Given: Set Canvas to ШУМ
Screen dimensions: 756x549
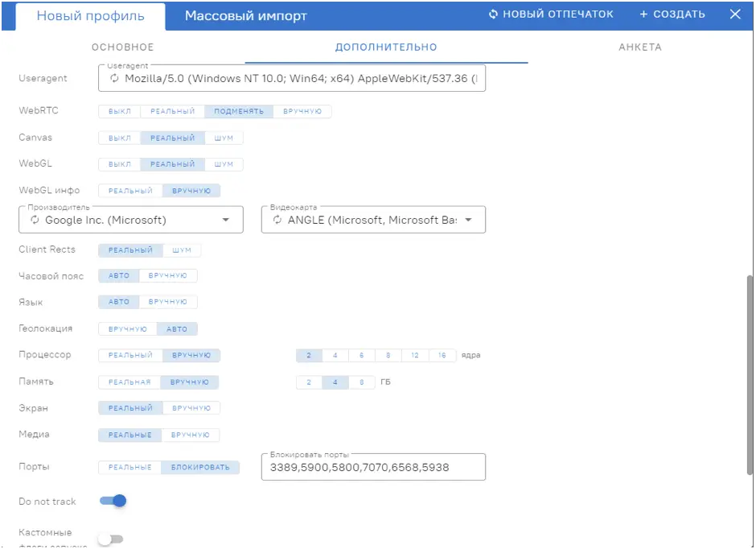Looking at the screenshot, I should click(x=224, y=138).
